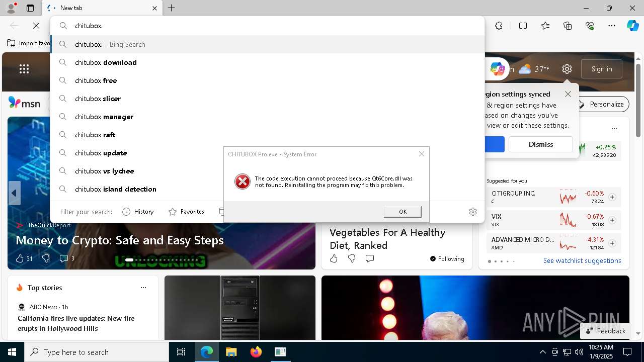644x362 pixels.
Task: Show hidden system tray icons
Action: point(542,352)
